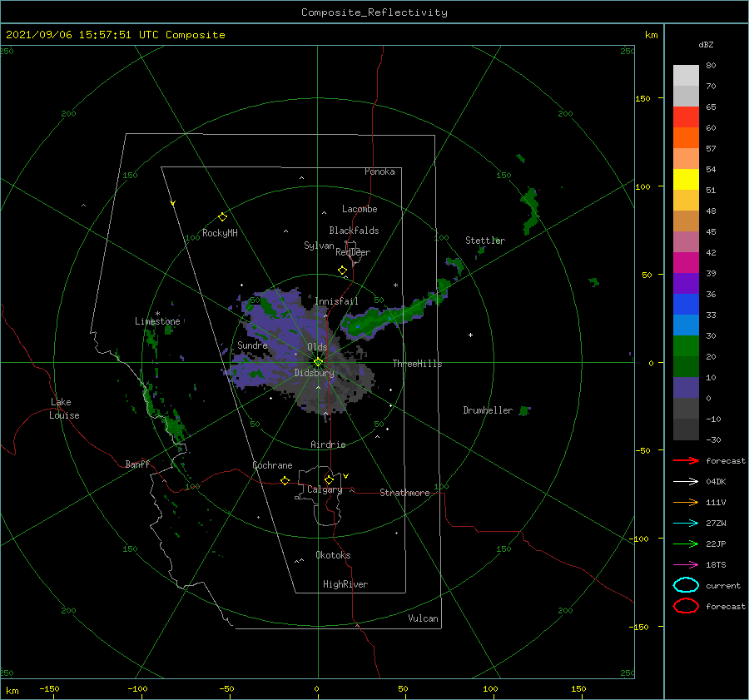Click the HighRiver label
Screen dimensions: 749x700
click(x=345, y=584)
